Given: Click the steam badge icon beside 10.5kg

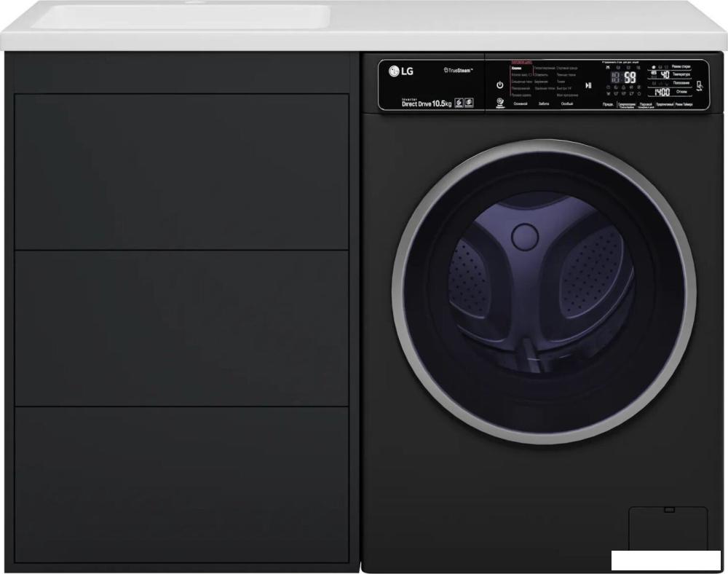Looking at the screenshot, I should (459, 103).
